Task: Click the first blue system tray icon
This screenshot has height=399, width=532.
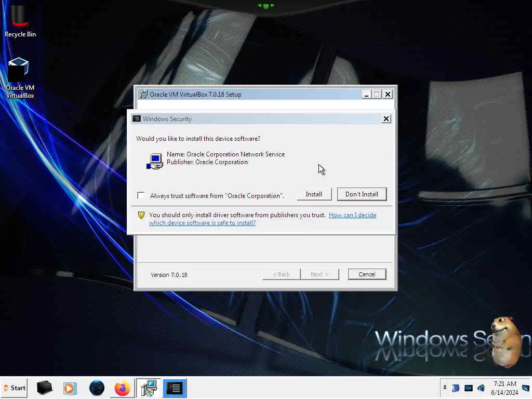Action: 456,388
